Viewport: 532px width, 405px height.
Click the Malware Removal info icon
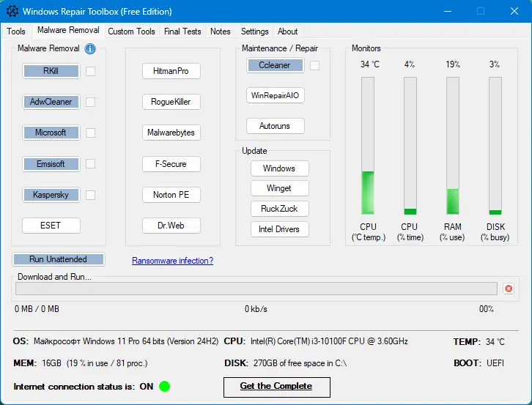click(90, 49)
